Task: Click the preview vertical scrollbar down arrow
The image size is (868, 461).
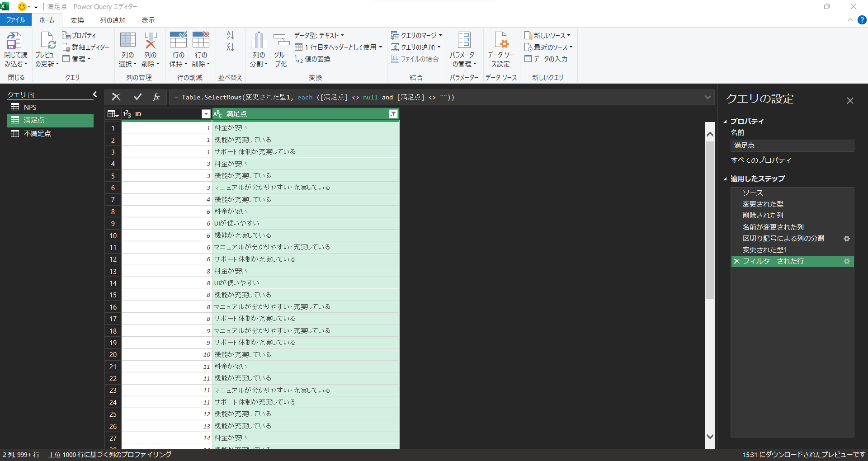Action: click(710, 437)
